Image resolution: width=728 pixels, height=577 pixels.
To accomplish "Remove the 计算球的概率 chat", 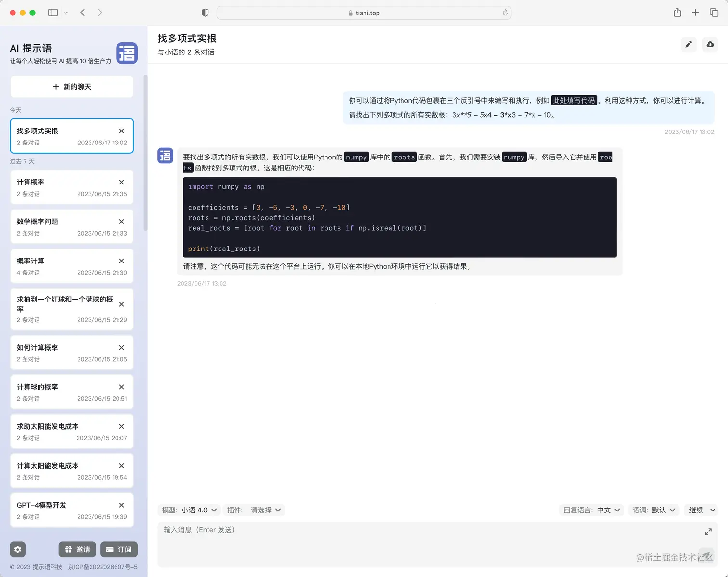I will pyautogui.click(x=121, y=387).
